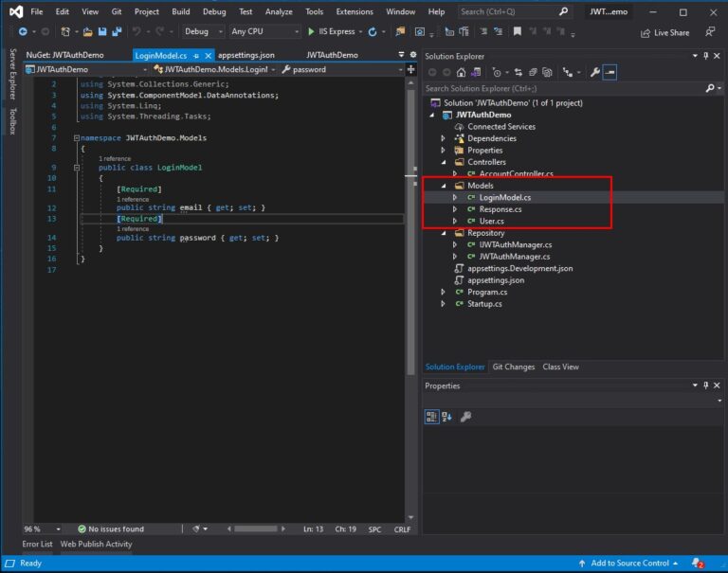Toggle Preview Selected Items button in Solution Explorer
The image size is (728, 573).
click(x=610, y=72)
